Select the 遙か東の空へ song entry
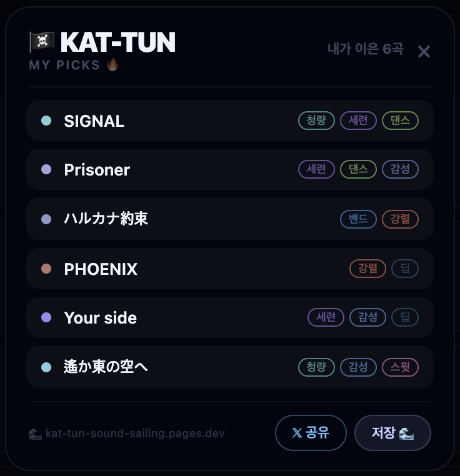Image resolution: width=460 pixels, height=476 pixels. pos(230,367)
